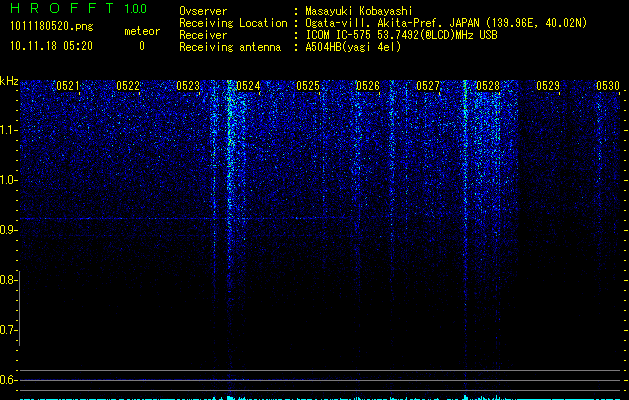Click the 0525 time marker
This screenshot has height=400, width=629.
(x=308, y=85)
